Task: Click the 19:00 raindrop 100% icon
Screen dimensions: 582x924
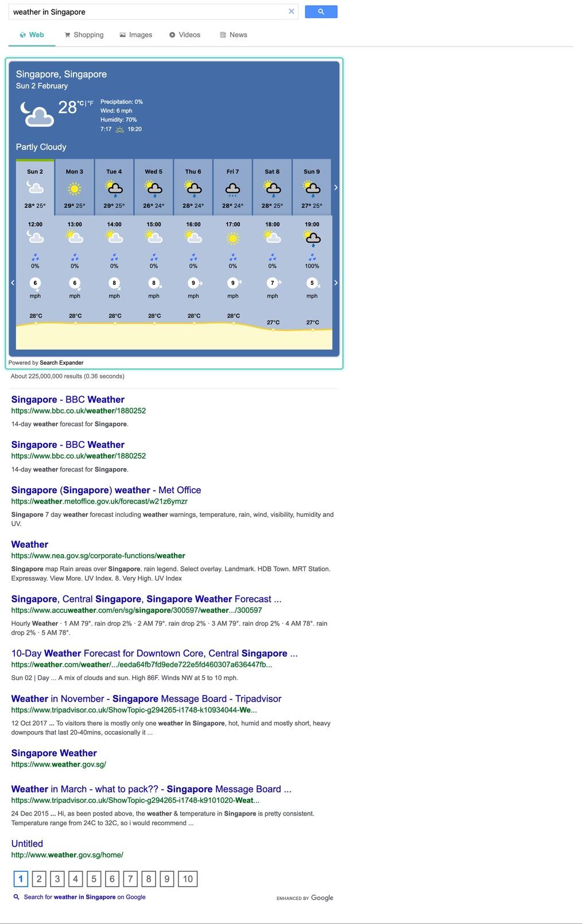Action: tap(312, 257)
